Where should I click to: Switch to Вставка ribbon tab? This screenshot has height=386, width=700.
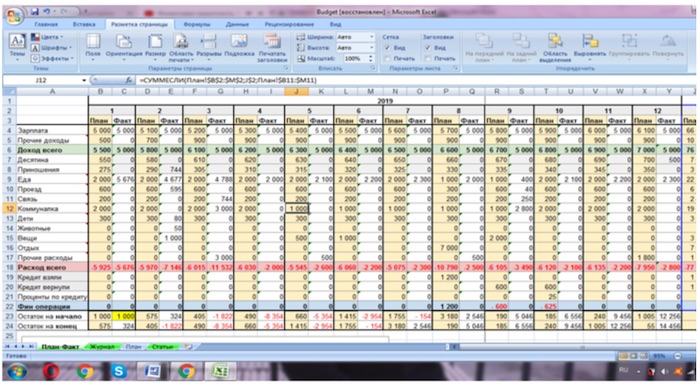pyautogui.click(x=84, y=24)
